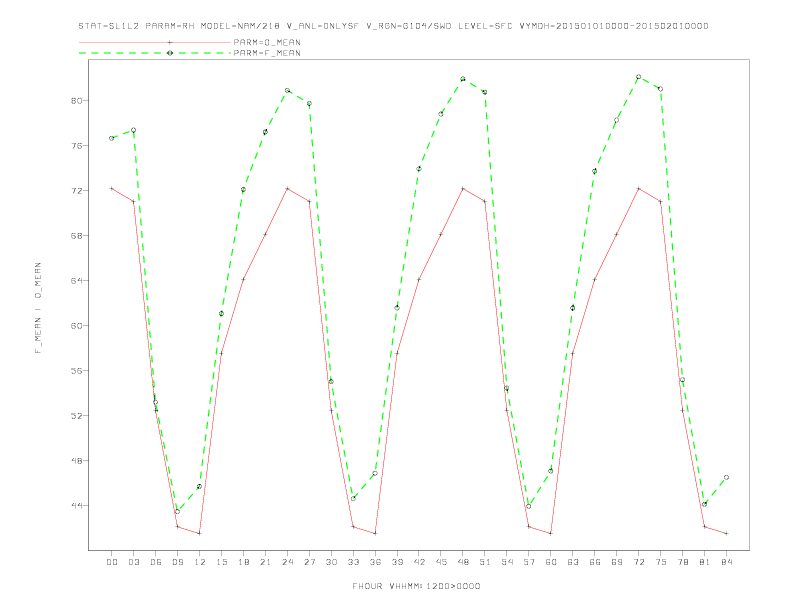Select the green F_MEAN peak marker at hour 24
This screenshot has width=792, height=612.
point(287,90)
